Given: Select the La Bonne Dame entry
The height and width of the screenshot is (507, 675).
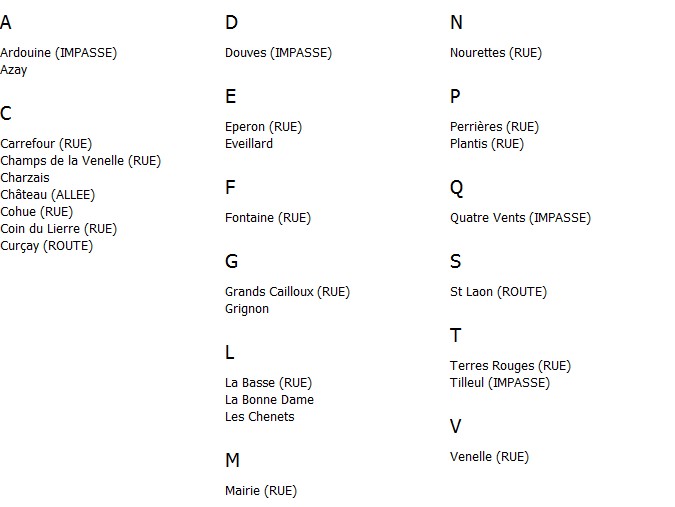Looking at the screenshot, I should 269,400.
